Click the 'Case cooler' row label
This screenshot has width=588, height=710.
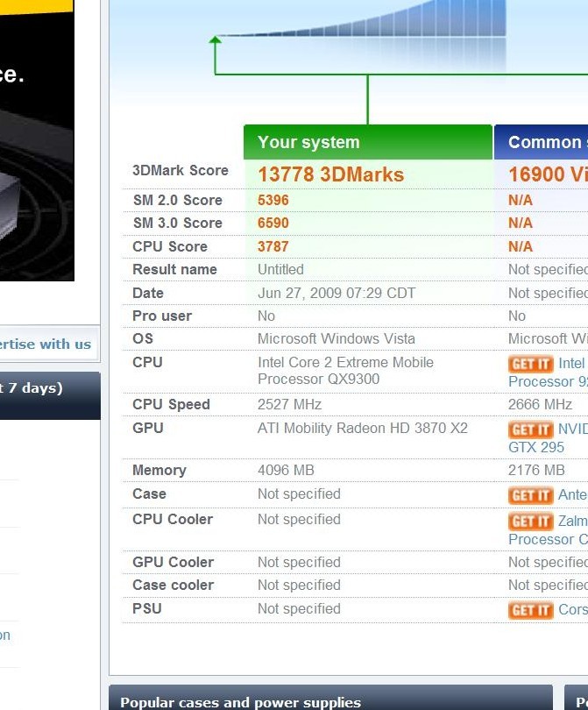(x=173, y=585)
